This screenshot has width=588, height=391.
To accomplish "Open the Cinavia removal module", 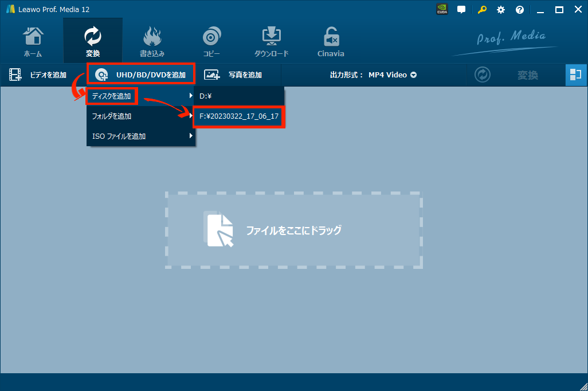I will tap(331, 40).
